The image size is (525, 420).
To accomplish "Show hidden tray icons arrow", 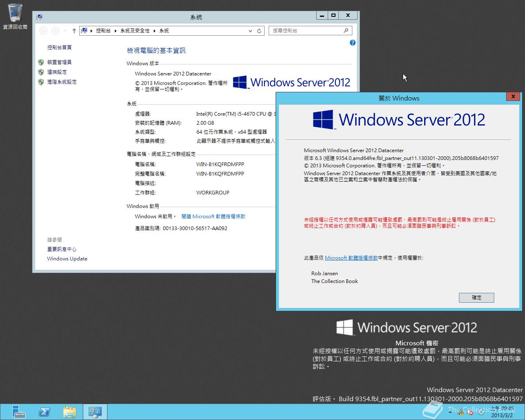I will point(451,412).
